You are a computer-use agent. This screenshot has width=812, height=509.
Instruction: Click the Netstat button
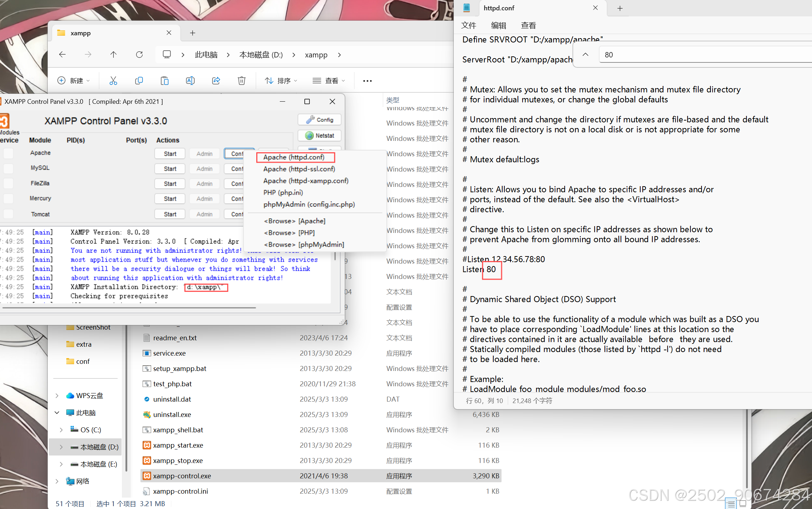(319, 136)
